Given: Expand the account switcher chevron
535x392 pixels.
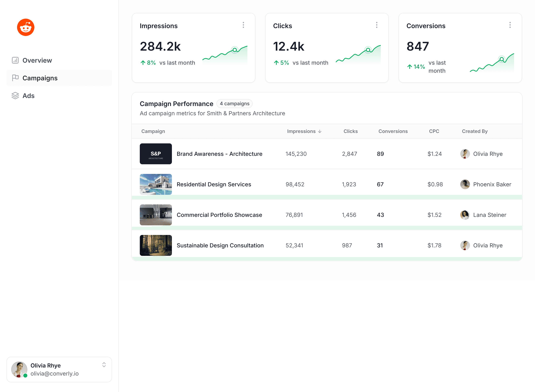Looking at the screenshot, I should pyautogui.click(x=104, y=365).
